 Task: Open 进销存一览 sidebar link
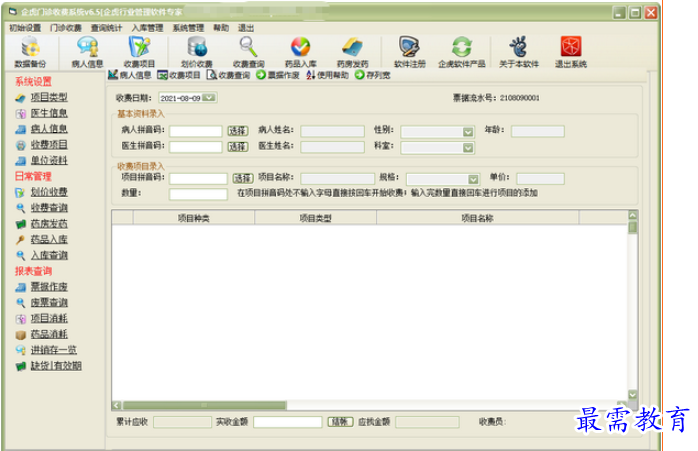[x=53, y=350]
